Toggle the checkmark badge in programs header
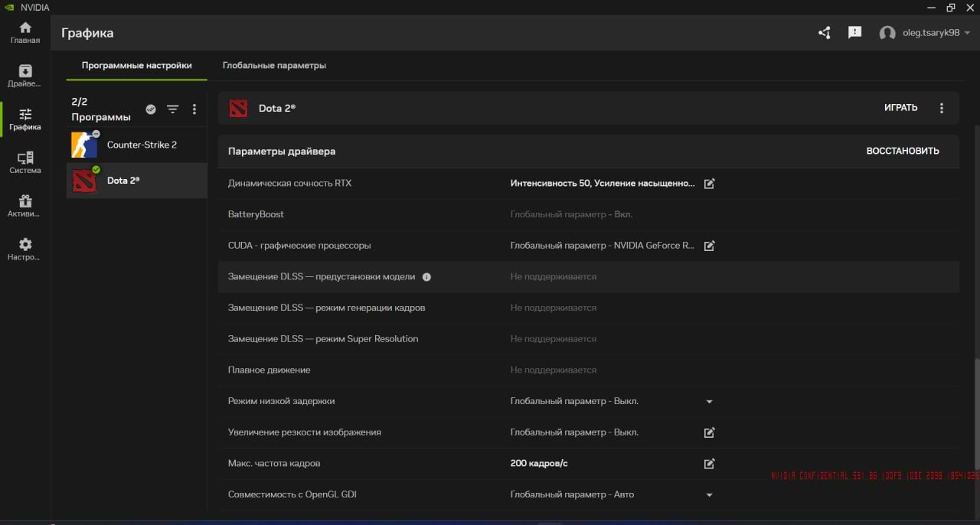980x525 pixels. [x=151, y=109]
